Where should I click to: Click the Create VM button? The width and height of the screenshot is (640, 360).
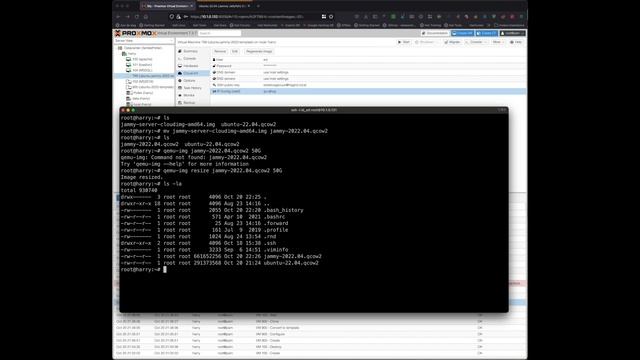[462, 33]
